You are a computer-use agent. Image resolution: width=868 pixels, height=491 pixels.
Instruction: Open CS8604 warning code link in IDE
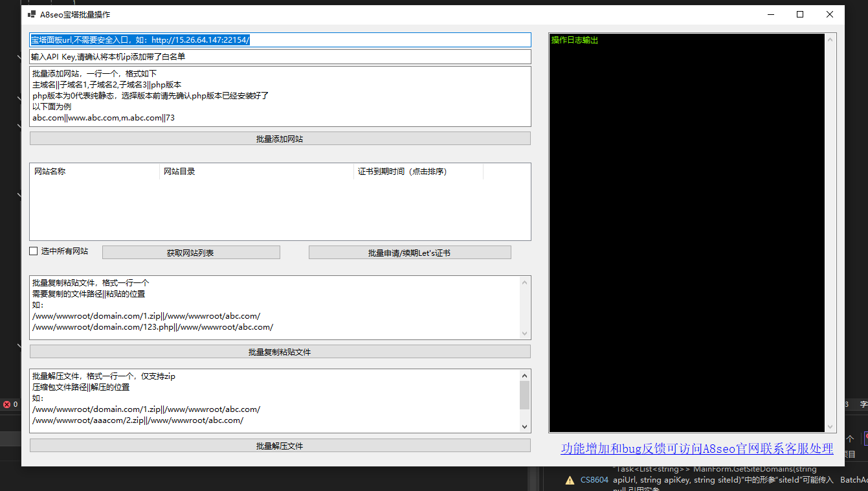point(594,480)
